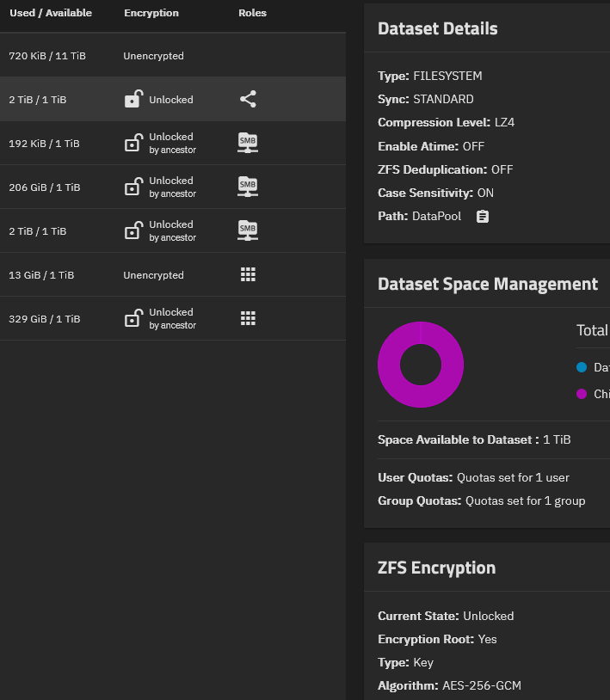Open the "Quotas set for 1 user" text
Image resolution: width=610 pixels, height=700 pixels.
click(513, 477)
